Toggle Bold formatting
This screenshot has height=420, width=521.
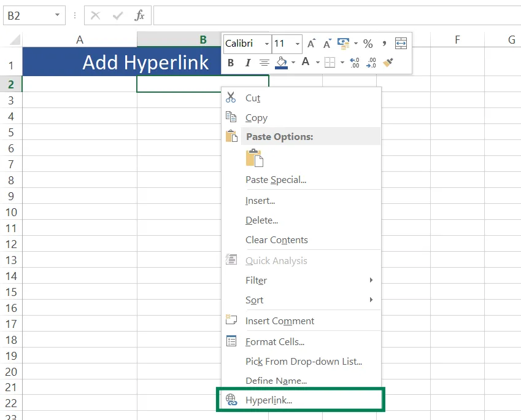[x=231, y=63]
